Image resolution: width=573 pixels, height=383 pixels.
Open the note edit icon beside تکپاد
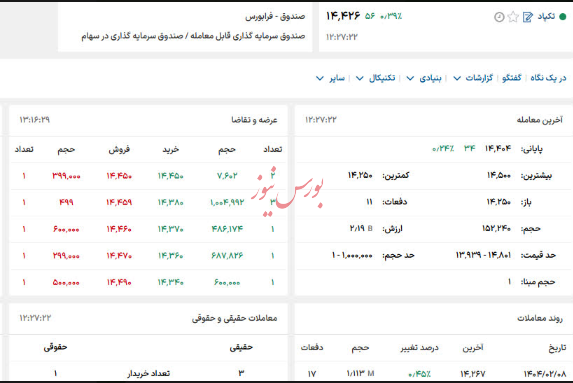click(527, 17)
